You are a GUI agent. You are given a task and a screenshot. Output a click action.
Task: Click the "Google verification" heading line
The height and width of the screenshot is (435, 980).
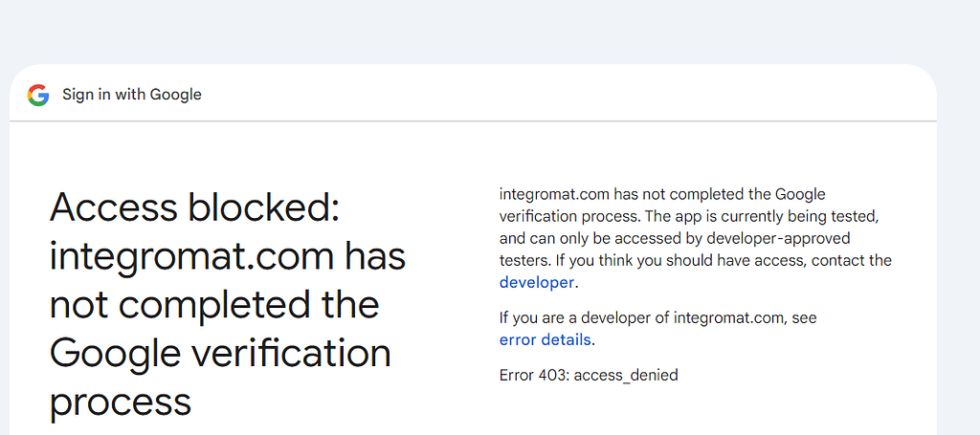point(220,354)
